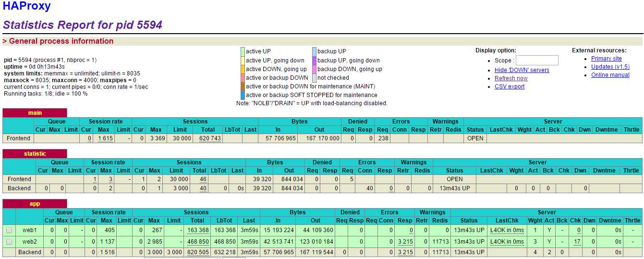Click web1 session rate max 405
This screenshot has width=644, height=259.
coord(109,230)
